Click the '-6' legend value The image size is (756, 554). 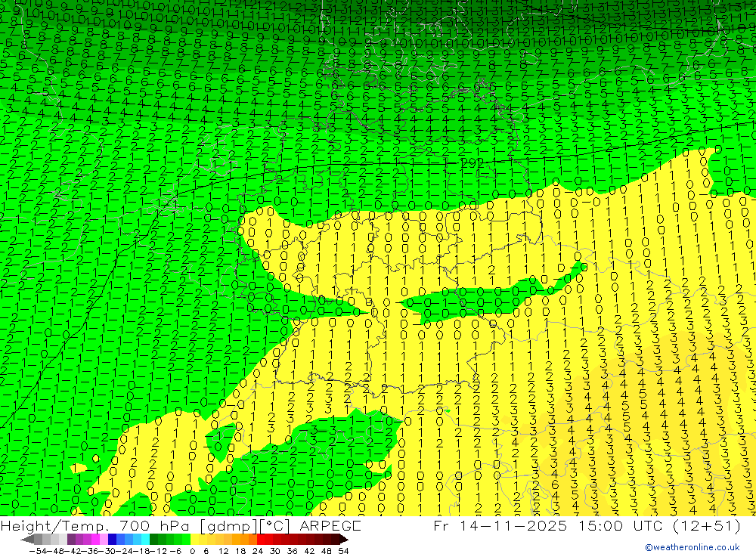[175, 551]
